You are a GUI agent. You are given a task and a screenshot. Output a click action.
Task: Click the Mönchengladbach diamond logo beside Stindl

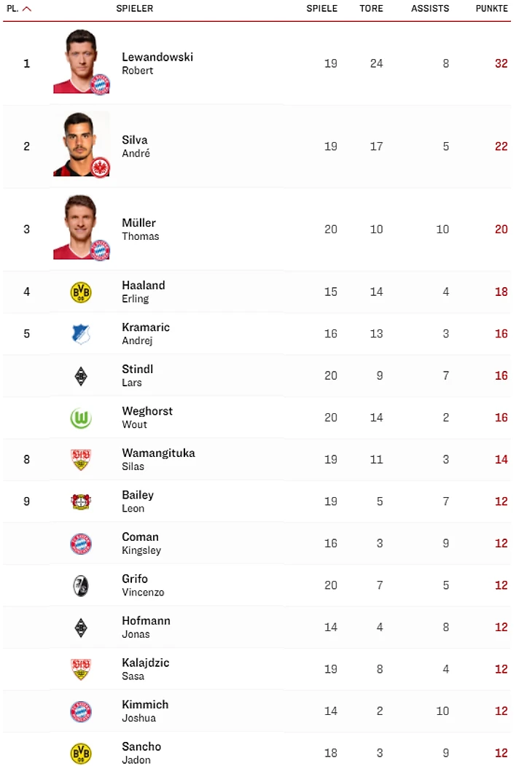[x=81, y=376]
